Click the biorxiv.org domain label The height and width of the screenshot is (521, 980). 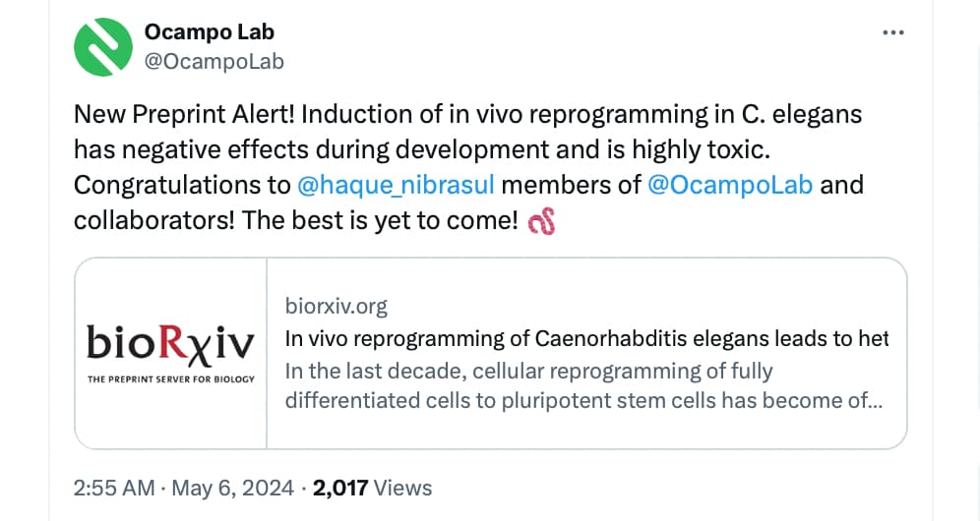point(337,306)
